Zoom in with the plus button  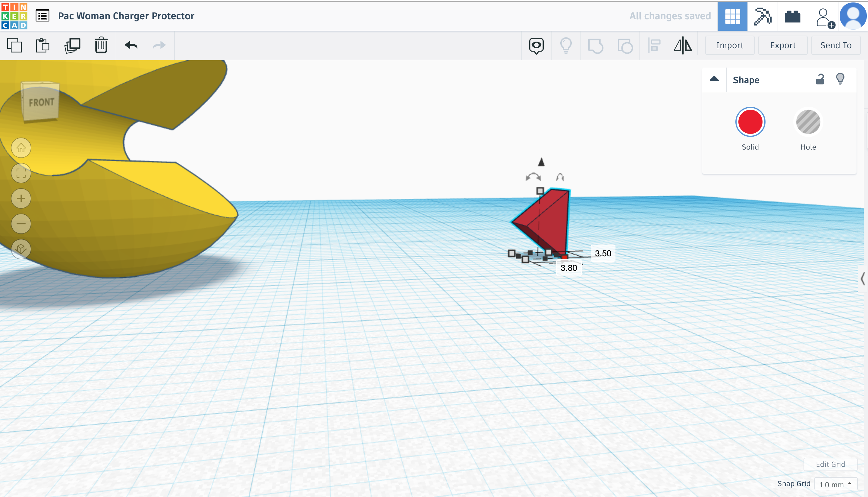tap(21, 198)
